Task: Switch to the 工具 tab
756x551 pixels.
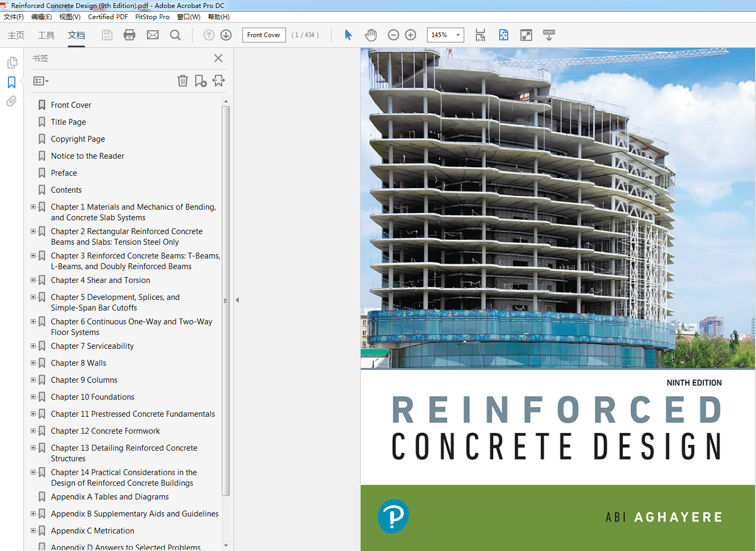Action: (x=46, y=35)
